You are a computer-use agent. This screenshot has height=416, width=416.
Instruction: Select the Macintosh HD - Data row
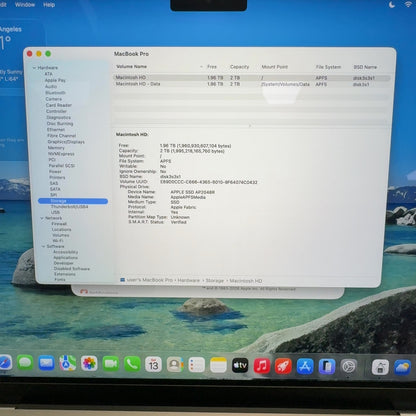coord(251,84)
